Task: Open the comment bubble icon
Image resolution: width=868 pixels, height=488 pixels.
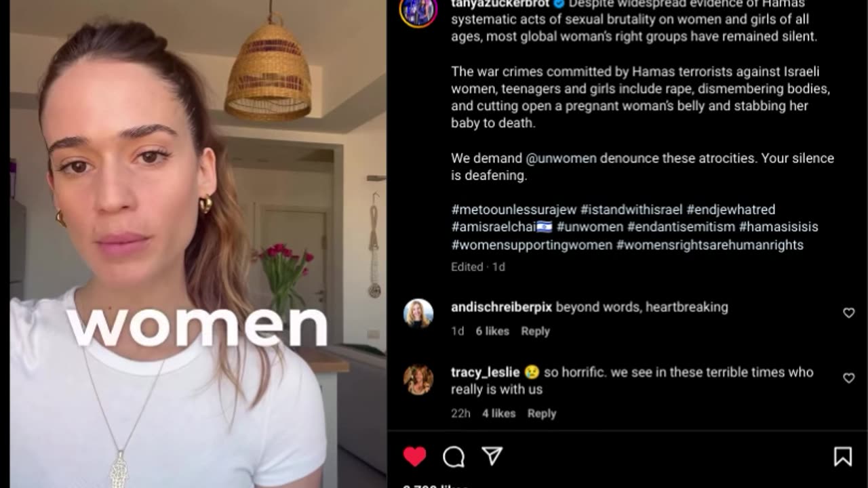Action: click(454, 457)
